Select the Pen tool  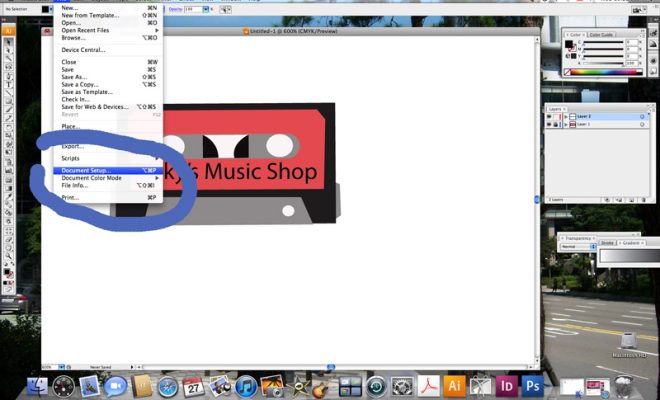(x=8, y=76)
